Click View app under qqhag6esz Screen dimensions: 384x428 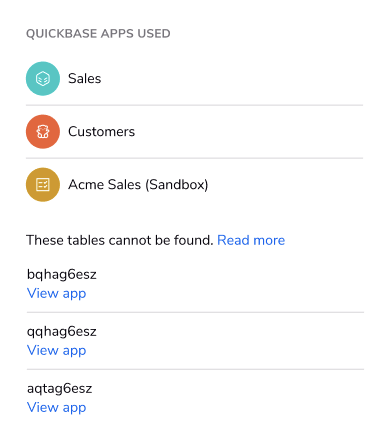(x=57, y=351)
